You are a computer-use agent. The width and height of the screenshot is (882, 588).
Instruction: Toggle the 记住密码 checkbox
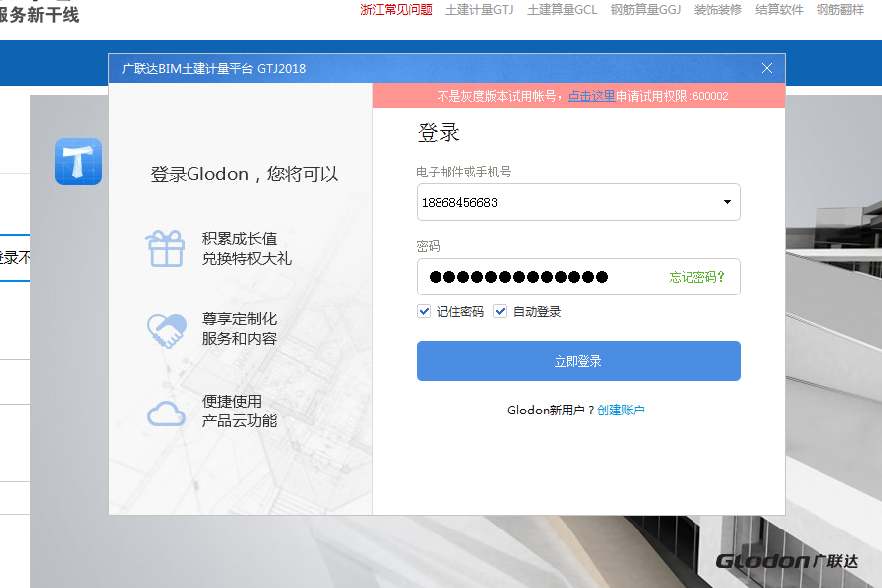424,311
